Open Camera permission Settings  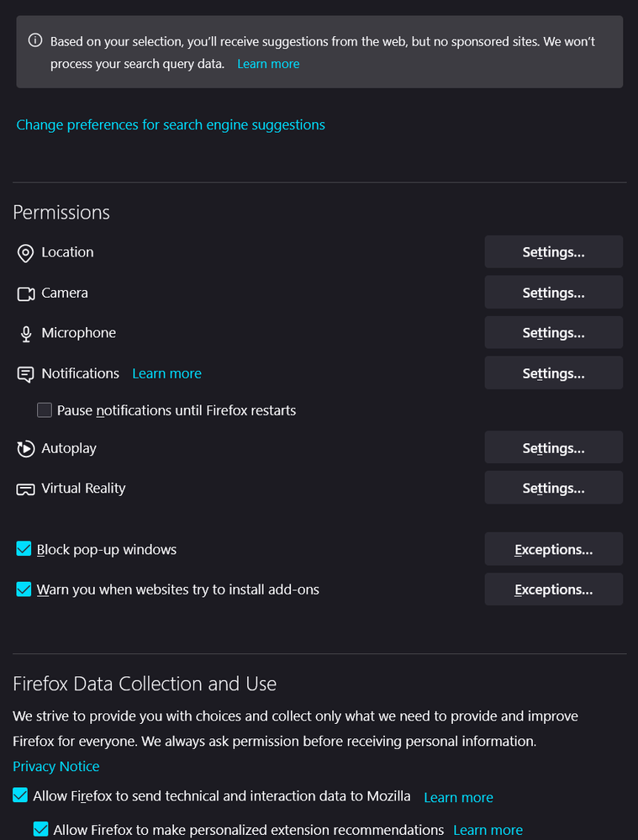553,293
